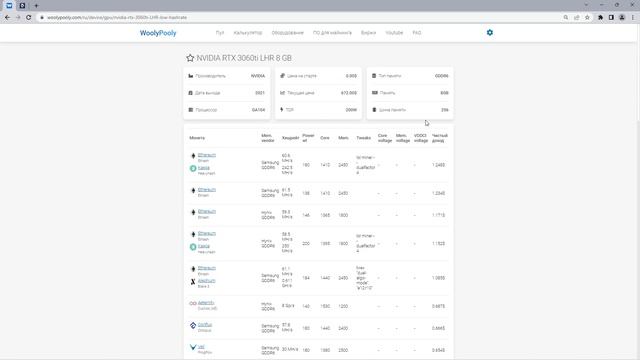Image resolution: width=640 pixels, height=360 pixels.
Task: Click the Монета column header
Action: [197, 138]
